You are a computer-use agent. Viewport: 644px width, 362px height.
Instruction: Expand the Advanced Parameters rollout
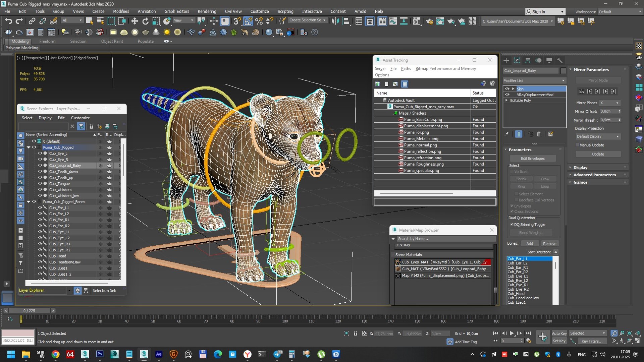click(x=598, y=175)
